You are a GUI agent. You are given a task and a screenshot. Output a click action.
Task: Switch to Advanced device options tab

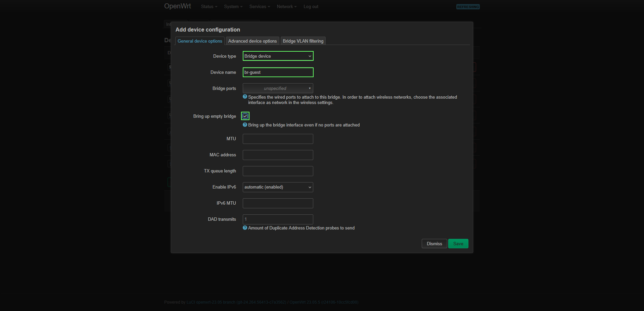252,41
